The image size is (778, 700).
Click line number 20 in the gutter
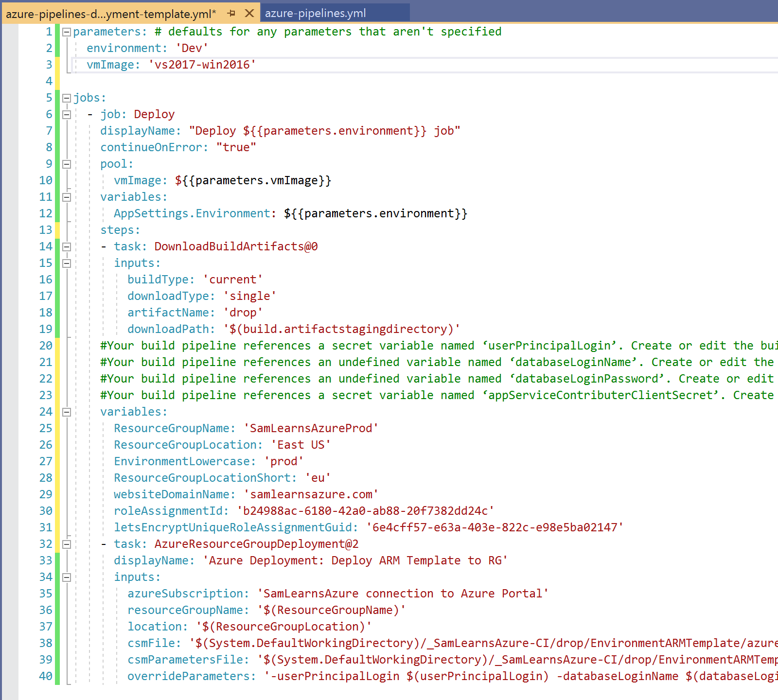click(x=46, y=346)
